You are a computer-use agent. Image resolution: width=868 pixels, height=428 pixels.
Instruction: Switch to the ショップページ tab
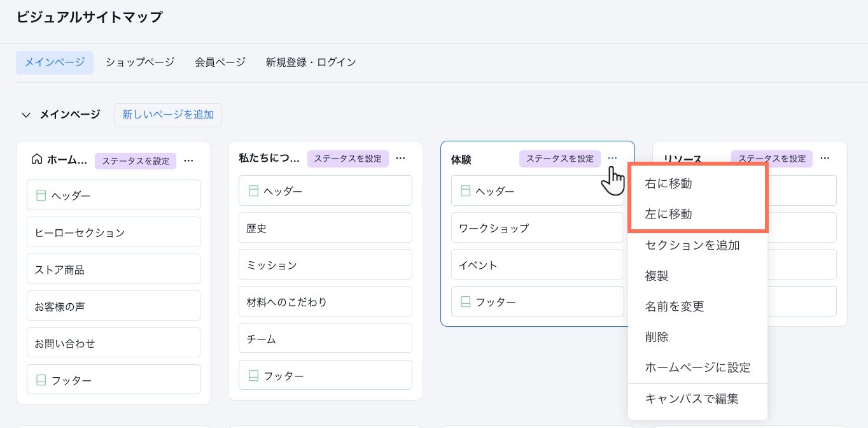139,62
